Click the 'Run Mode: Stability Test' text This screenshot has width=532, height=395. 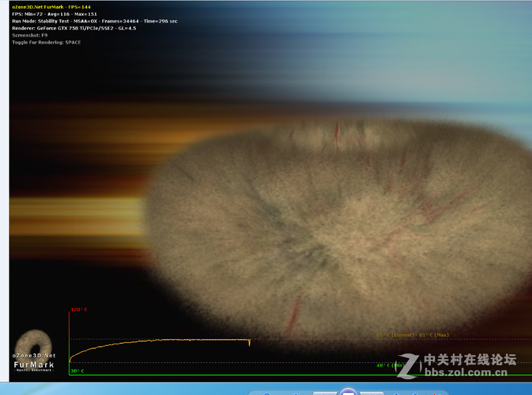[x=41, y=21]
